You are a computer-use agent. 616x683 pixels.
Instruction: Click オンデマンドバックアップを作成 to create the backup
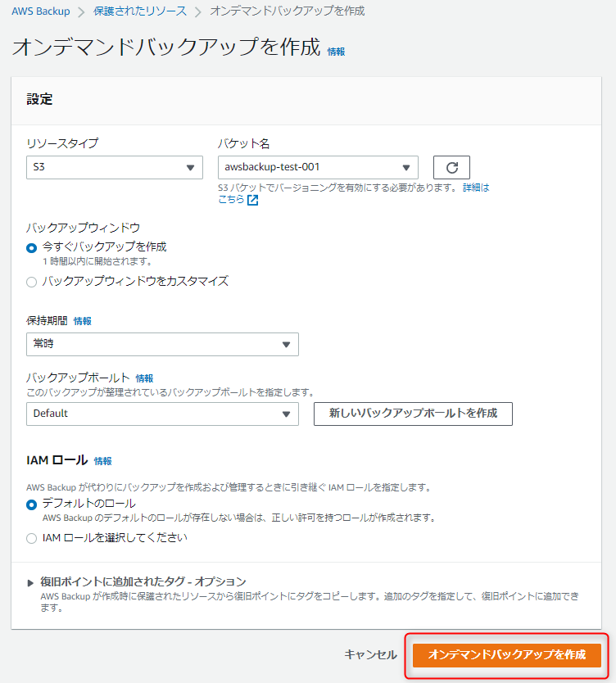506,655
